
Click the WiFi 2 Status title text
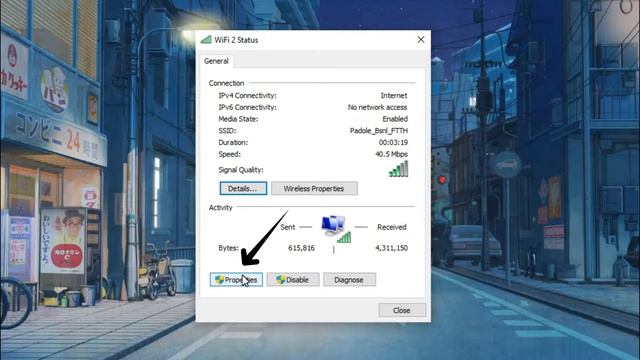[x=236, y=40]
